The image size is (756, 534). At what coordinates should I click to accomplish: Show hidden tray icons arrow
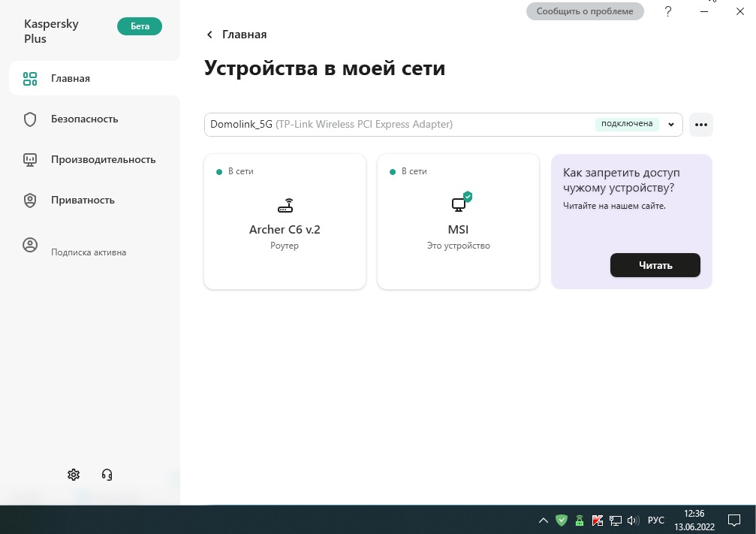coord(544,520)
